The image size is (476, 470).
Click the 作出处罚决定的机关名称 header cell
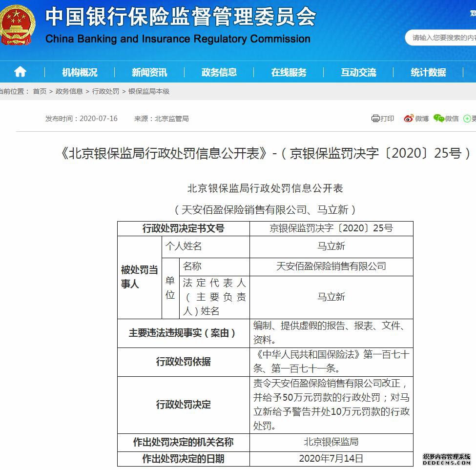click(x=184, y=442)
